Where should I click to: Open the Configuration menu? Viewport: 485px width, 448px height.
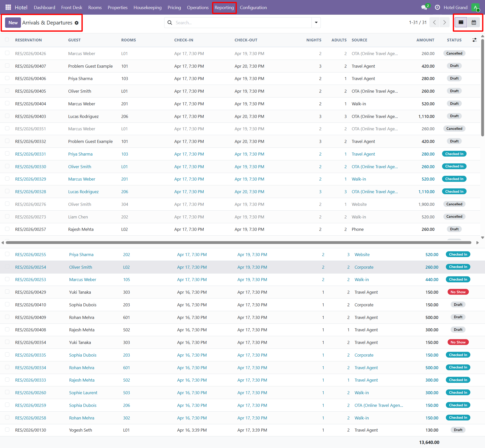(253, 7)
